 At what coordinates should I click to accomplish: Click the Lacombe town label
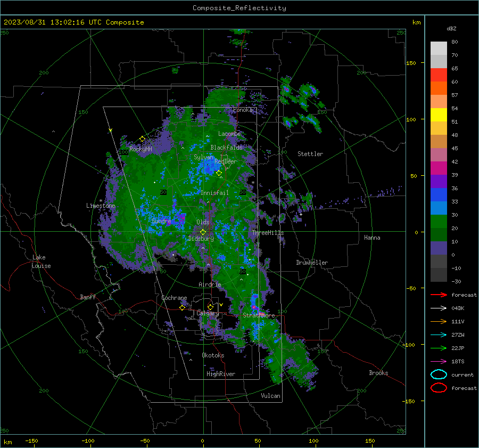[x=229, y=134]
